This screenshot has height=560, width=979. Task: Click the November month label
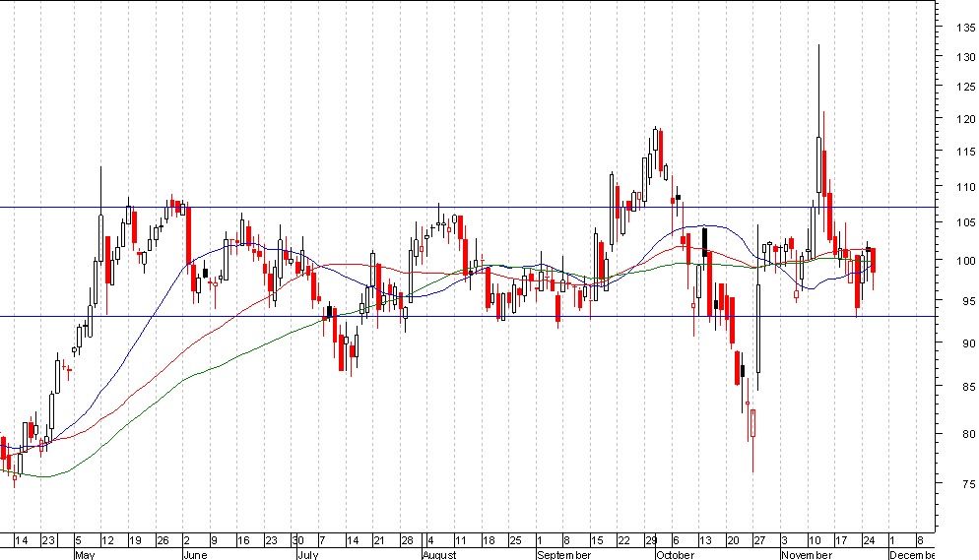807,554
